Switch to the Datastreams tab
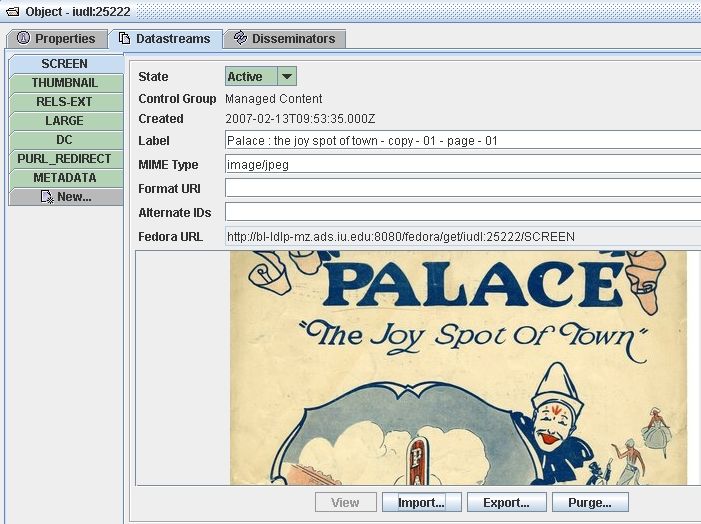701x524 pixels. (165, 39)
